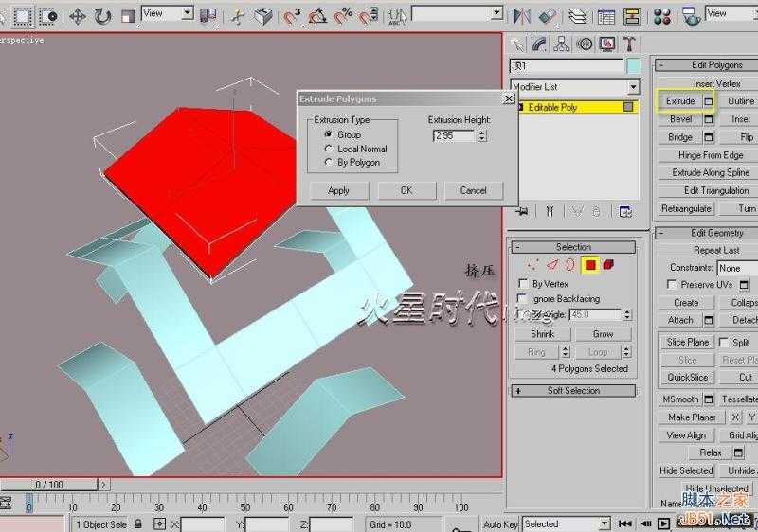This screenshot has height=532, width=758.
Task: Click the Configure Modifier Sets icon
Action: (625, 211)
